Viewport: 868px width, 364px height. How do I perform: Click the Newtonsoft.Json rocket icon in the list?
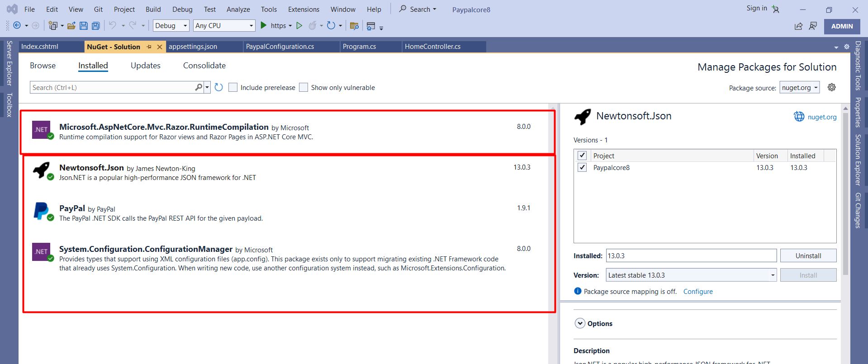[x=42, y=170]
